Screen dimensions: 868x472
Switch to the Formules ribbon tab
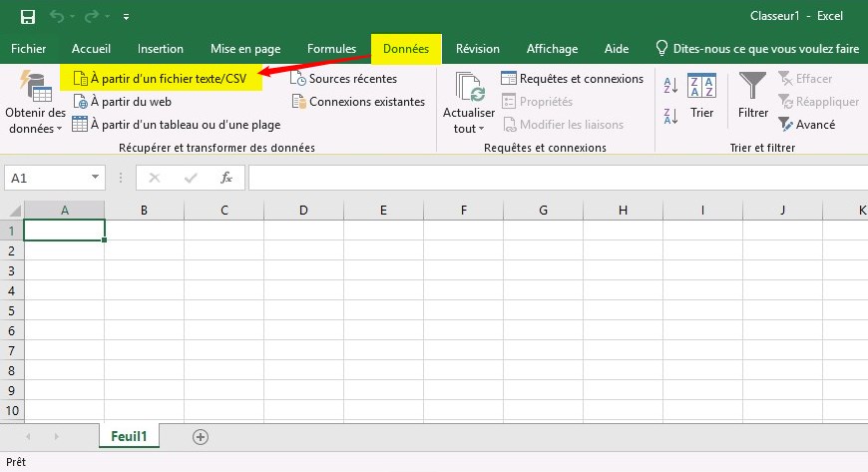coord(331,49)
